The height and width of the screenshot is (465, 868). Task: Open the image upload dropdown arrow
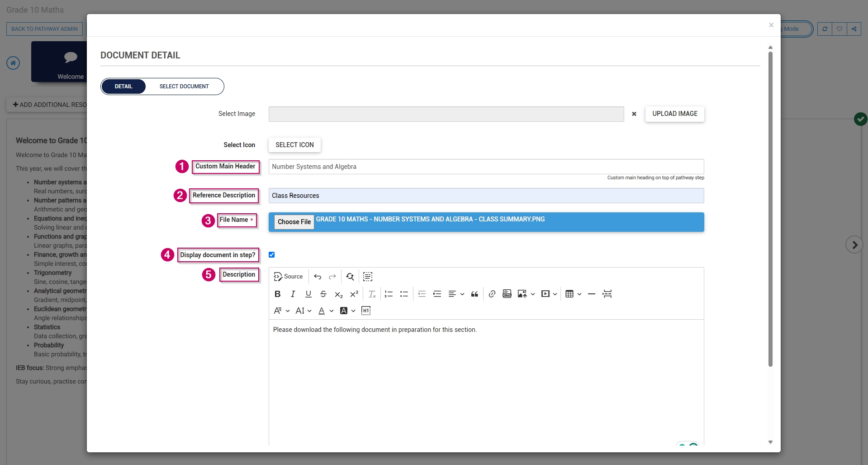(533, 294)
